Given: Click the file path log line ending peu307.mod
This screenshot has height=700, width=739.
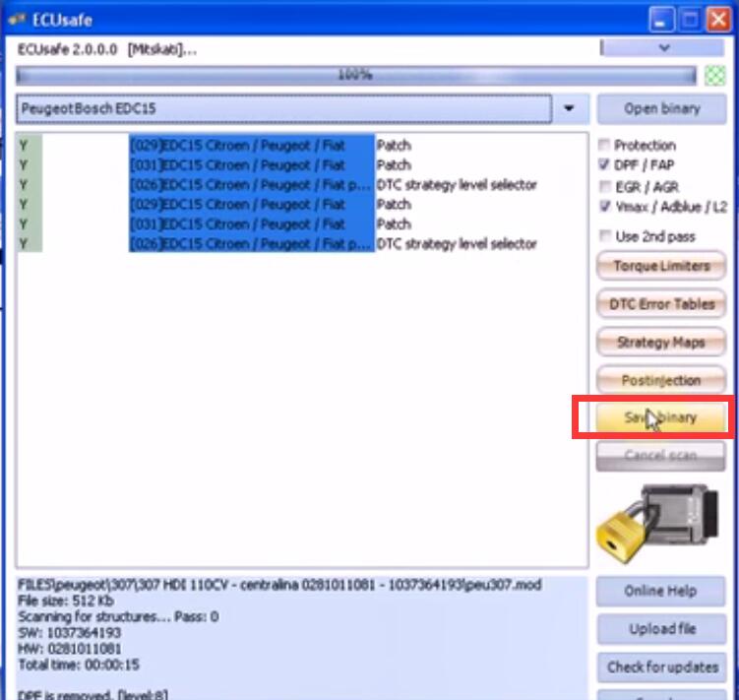Looking at the screenshot, I should pyautogui.click(x=279, y=585).
